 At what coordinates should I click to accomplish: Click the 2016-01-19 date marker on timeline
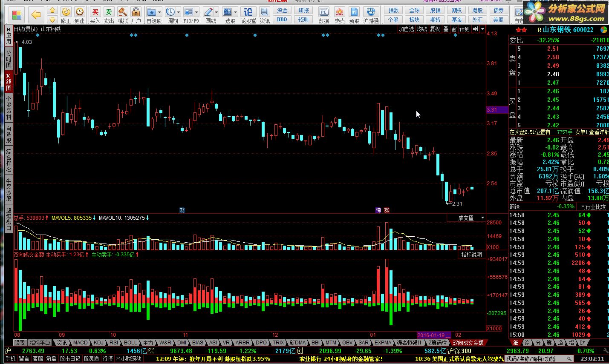[433, 335]
